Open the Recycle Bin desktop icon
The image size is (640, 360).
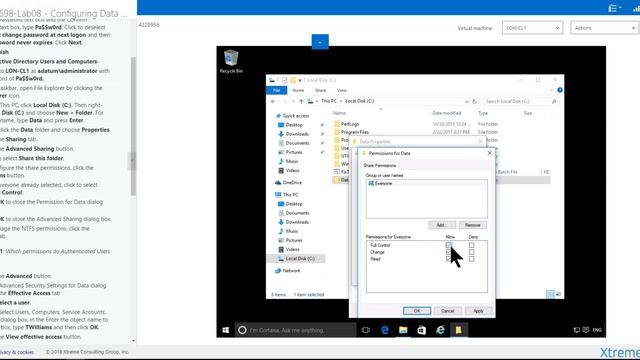point(231,61)
